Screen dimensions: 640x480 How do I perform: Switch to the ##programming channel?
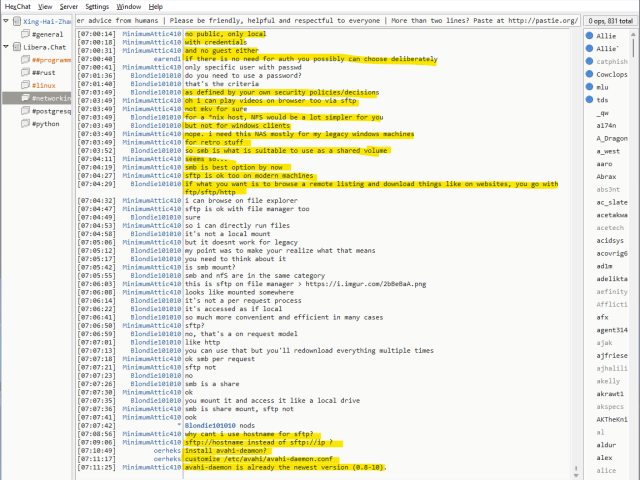tap(51, 60)
